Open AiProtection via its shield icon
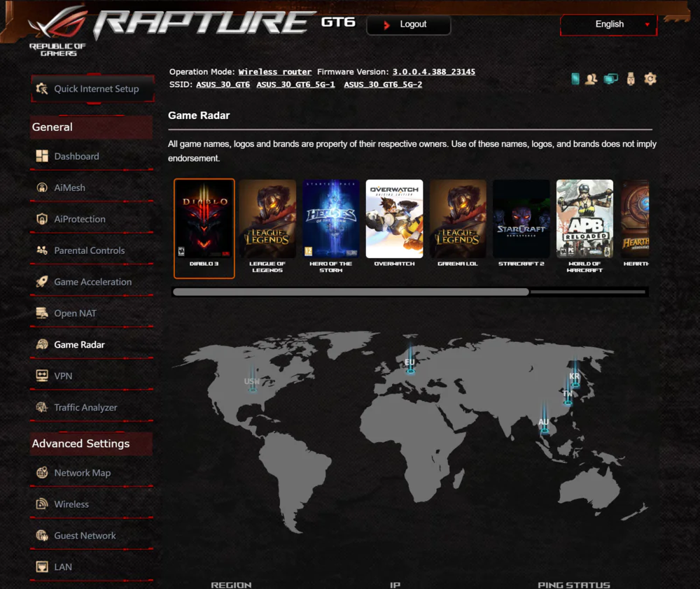 click(42, 219)
